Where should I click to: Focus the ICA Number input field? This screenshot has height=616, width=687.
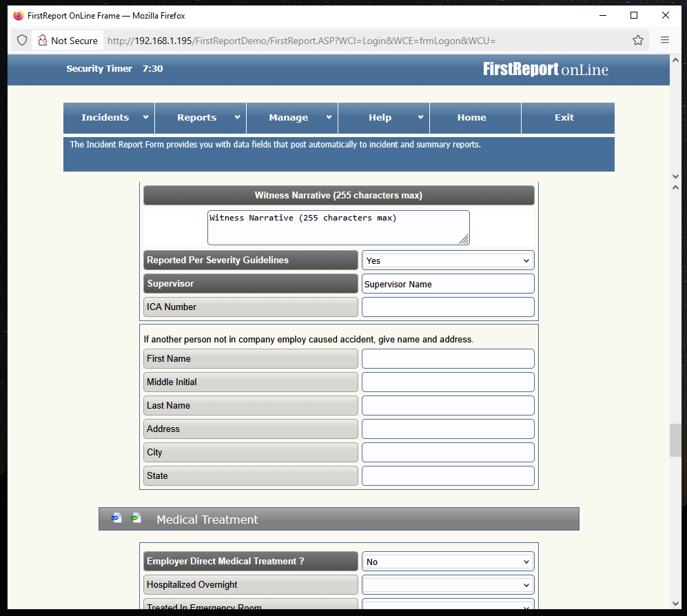point(448,307)
